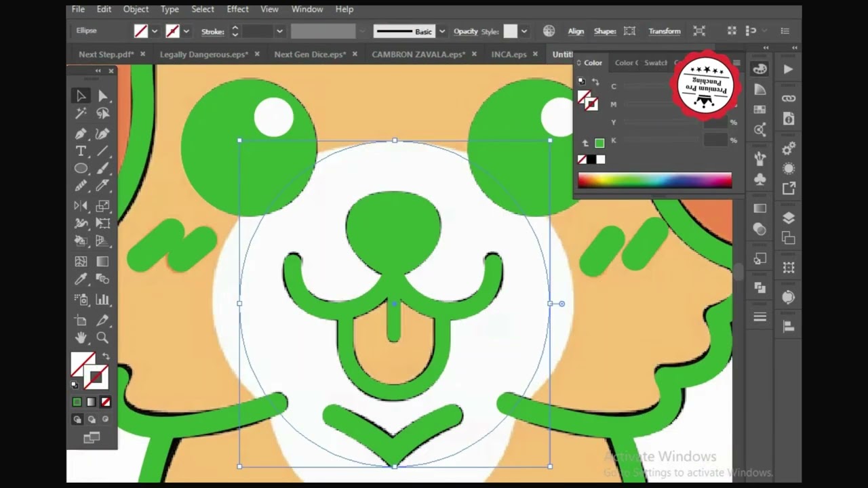This screenshot has width=868, height=488.
Task: Select the Eyedropper tool
Action: [x=81, y=279]
